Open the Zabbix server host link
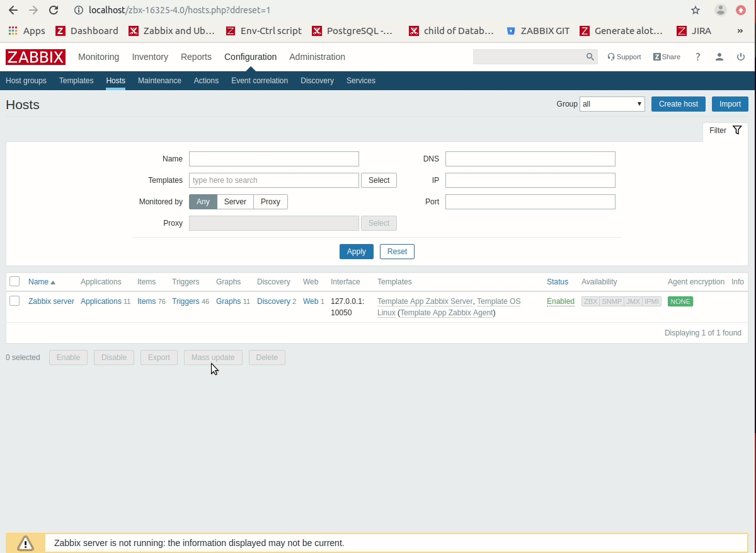The height and width of the screenshot is (553, 756). [x=51, y=301]
